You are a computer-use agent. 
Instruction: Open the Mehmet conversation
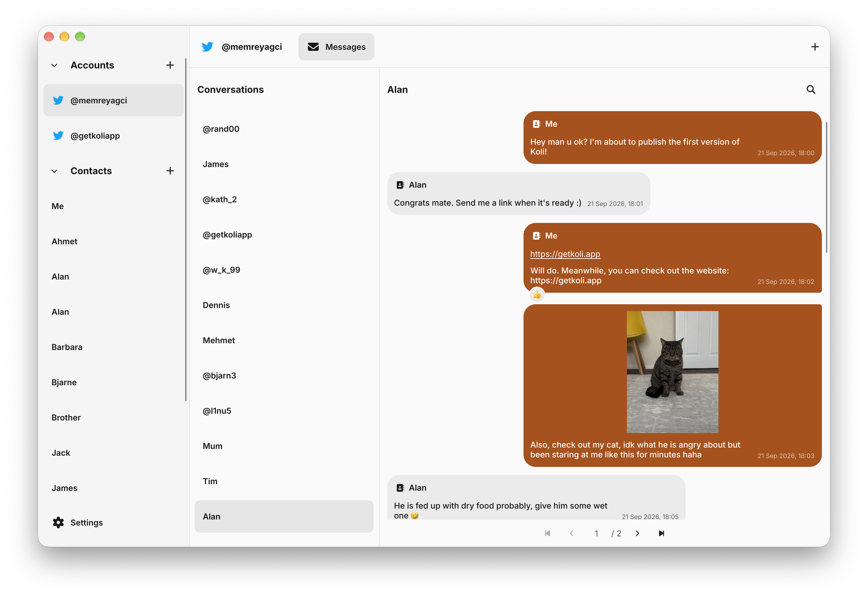pos(284,340)
